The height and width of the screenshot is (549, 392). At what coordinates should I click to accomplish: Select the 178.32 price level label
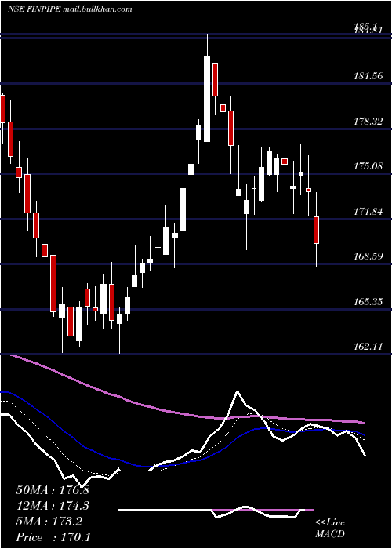(368, 122)
